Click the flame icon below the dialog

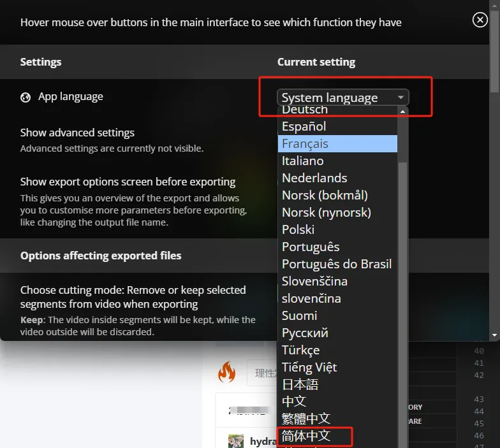(227, 372)
